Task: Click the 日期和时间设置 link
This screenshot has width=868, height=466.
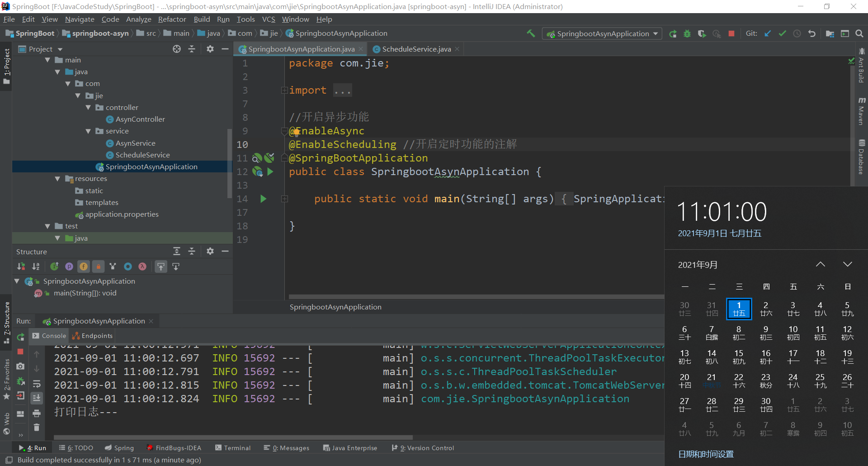Action: (x=706, y=454)
